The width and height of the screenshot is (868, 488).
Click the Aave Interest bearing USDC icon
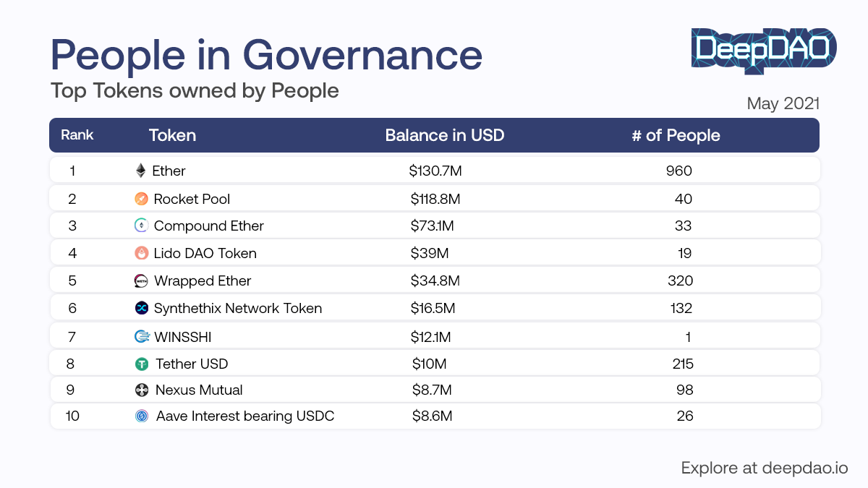(x=142, y=416)
